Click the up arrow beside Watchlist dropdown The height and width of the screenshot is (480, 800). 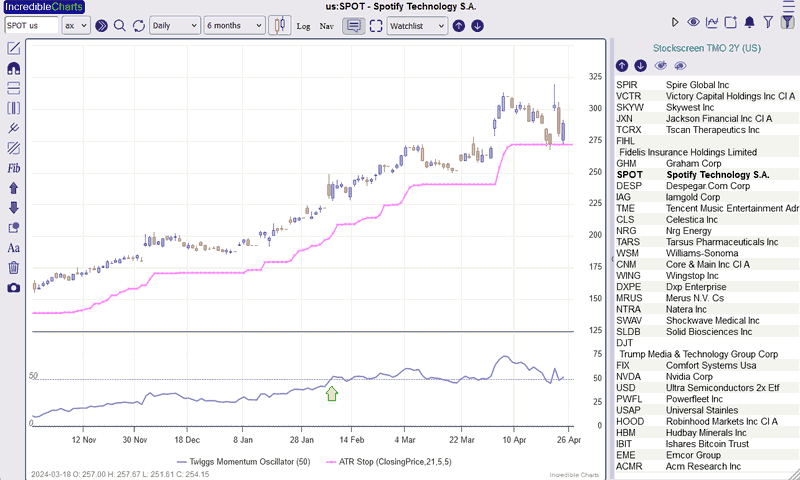[x=459, y=26]
